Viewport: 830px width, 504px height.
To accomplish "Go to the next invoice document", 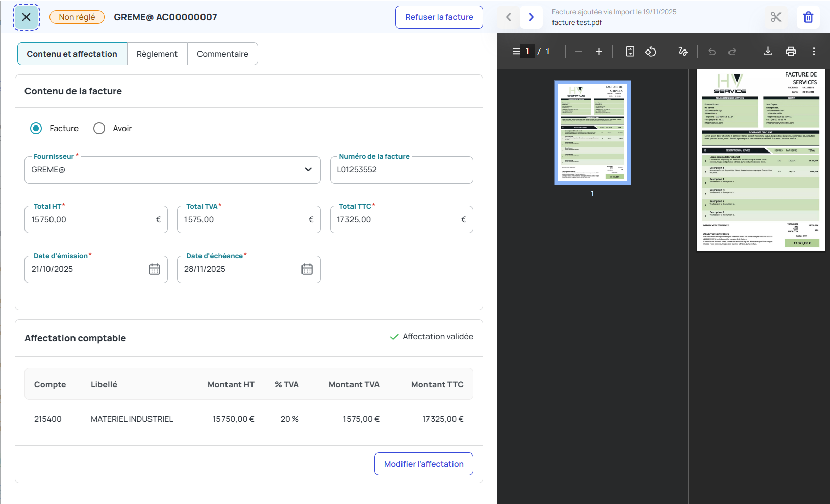I will click(531, 17).
